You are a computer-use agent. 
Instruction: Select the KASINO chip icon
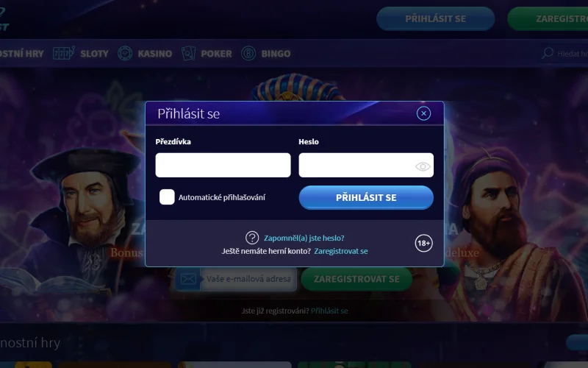point(125,53)
